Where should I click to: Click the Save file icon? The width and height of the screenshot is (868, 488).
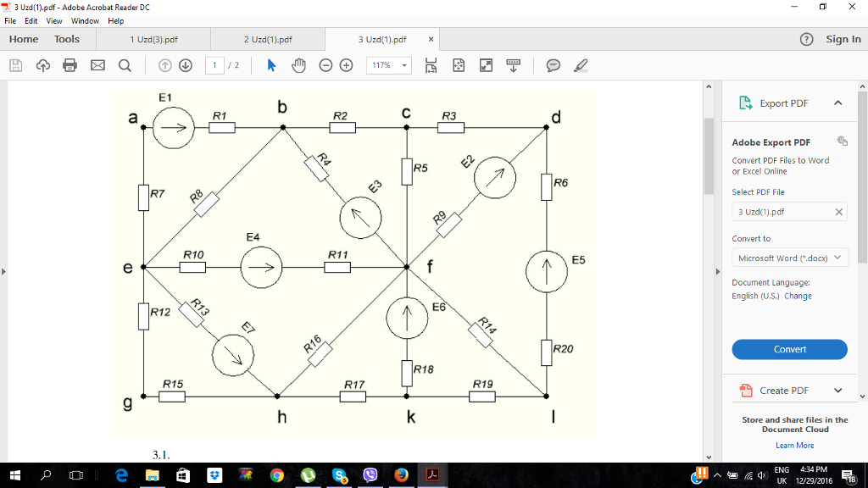coord(15,64)
